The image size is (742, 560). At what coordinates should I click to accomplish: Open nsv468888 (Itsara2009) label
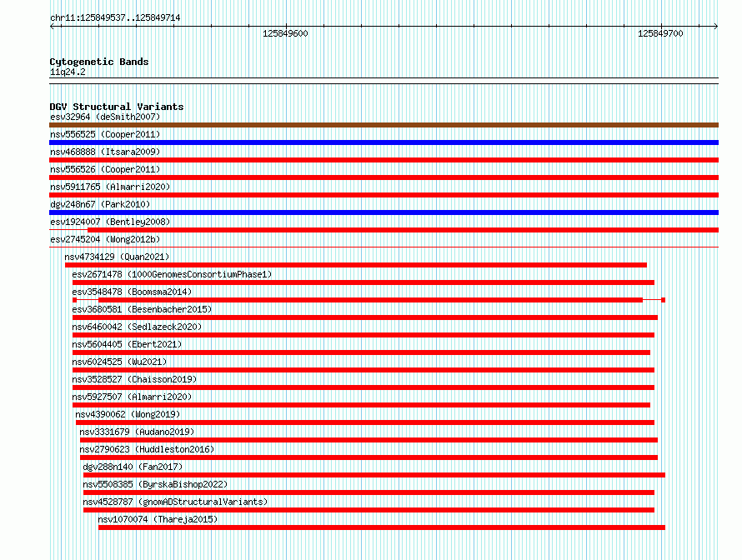coord(105,152)
